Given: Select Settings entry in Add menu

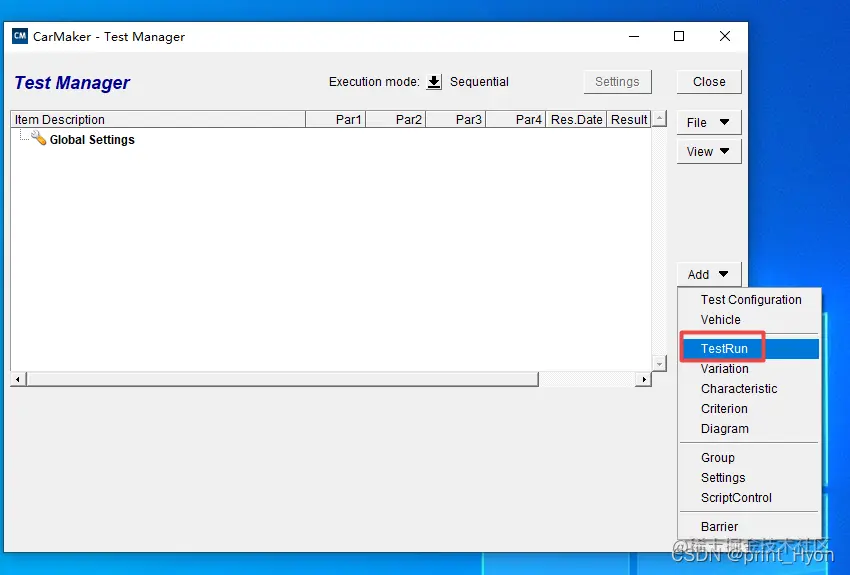Looking at the screenshot, I should coord(749,477).
